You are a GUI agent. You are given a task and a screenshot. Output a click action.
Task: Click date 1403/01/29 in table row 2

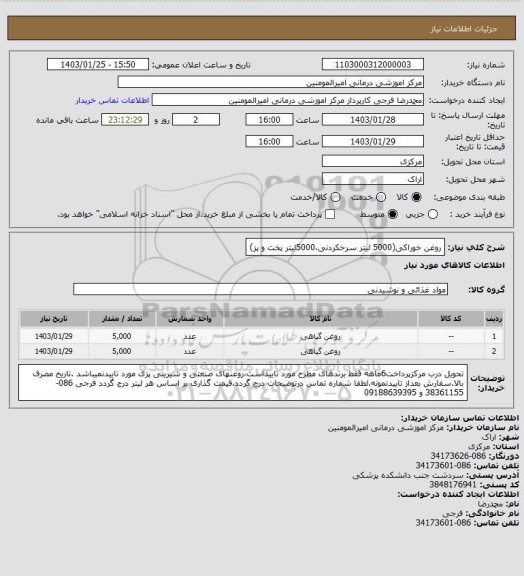(54, 352)
